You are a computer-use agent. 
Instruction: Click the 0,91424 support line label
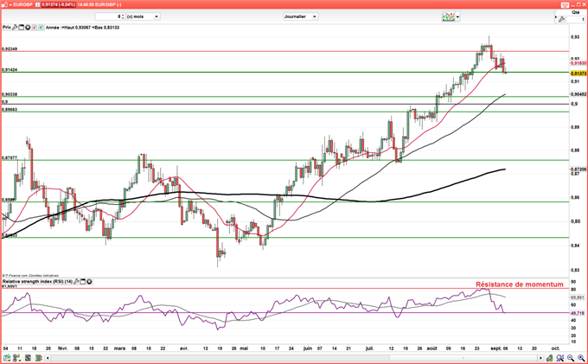tap(10, 70)
